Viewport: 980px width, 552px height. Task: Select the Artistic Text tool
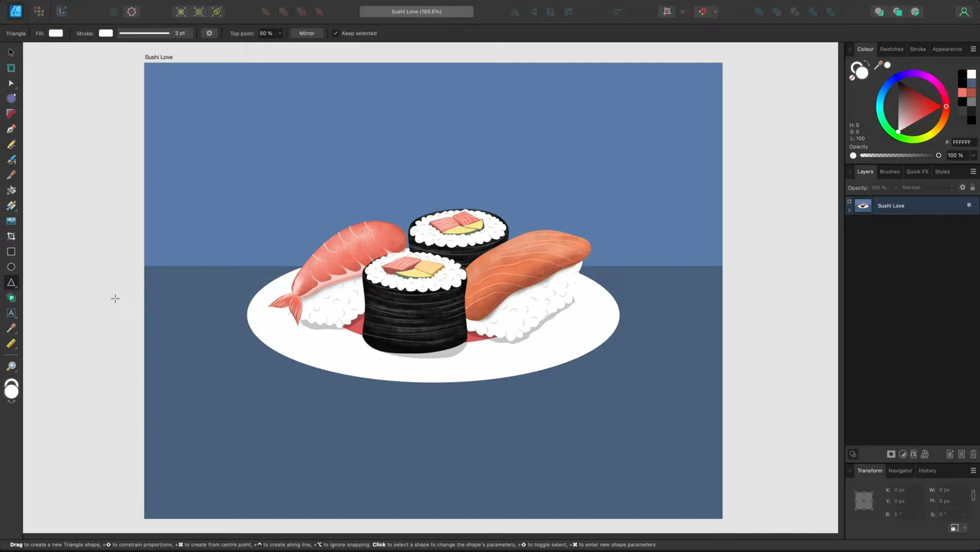[x=11, y=313]
